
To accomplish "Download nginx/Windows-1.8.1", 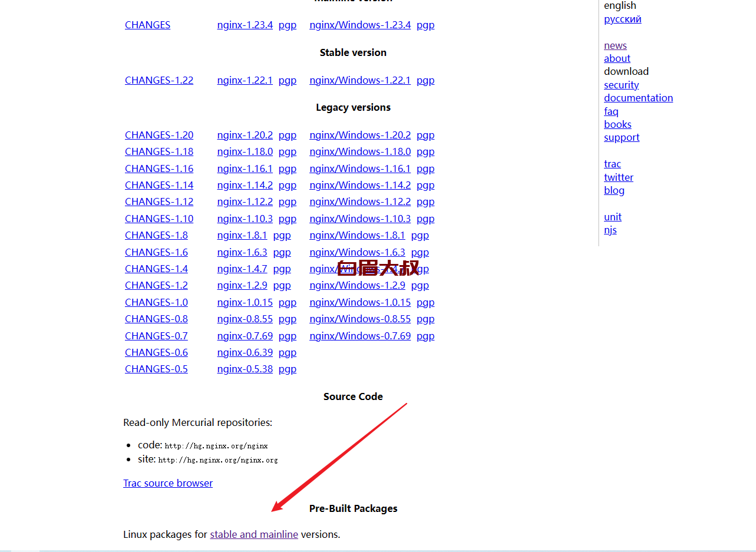I will pyautogui.click(x=357, y=235).
